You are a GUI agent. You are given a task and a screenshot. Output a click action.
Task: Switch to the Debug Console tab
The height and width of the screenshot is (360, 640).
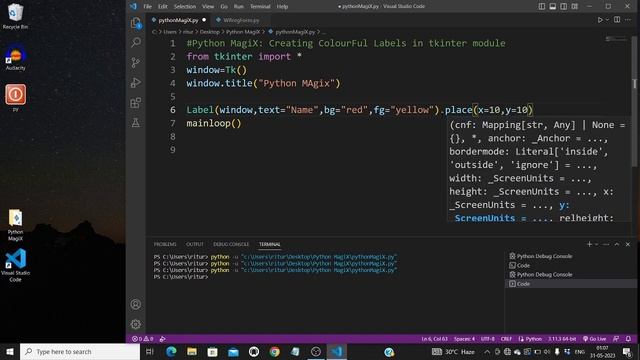point(231,244)
